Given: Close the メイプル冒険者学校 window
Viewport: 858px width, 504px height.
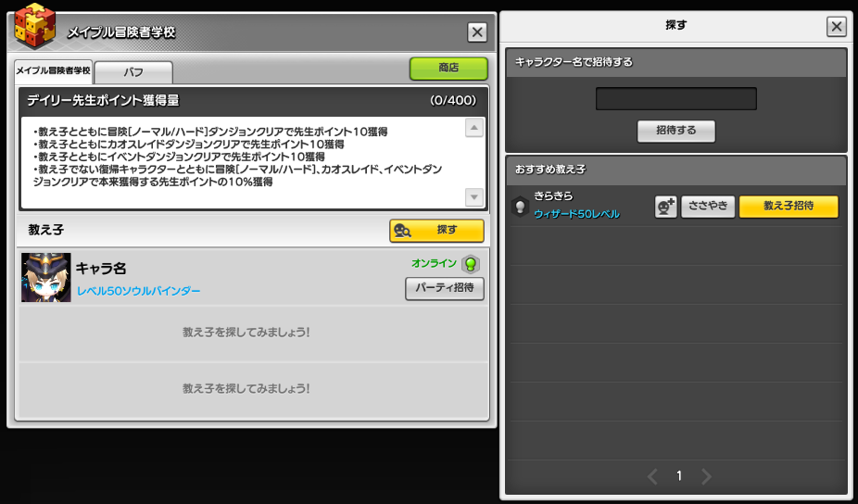Looking at the screenshot, I should point(477,32).
